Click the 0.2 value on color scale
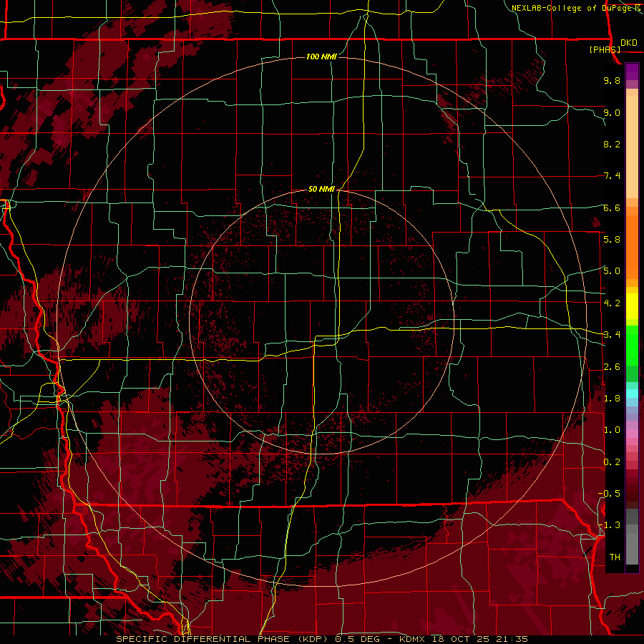The height and width of the screenshot is (644, 644). tap(612, 462)
